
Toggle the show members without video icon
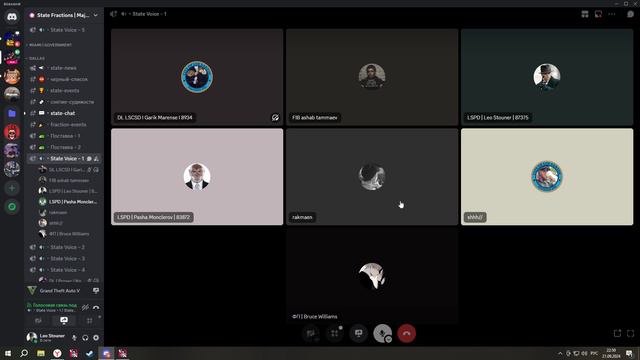coord(598,14)
